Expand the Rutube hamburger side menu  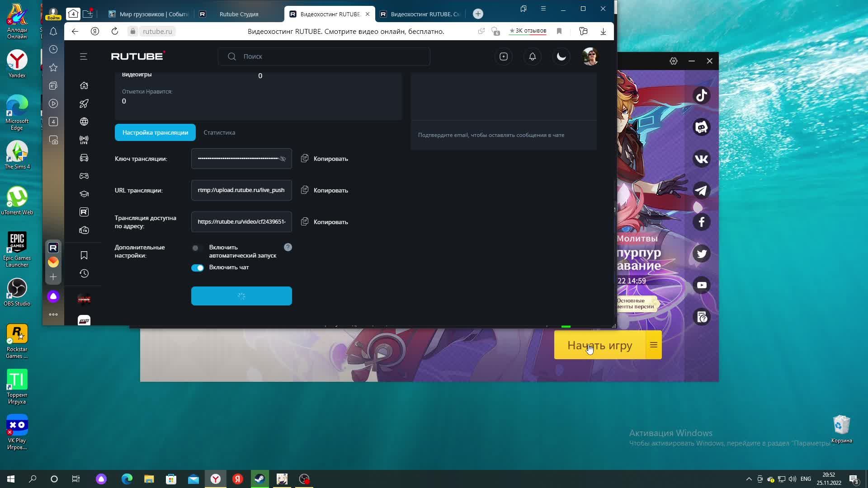click(84, 56)
